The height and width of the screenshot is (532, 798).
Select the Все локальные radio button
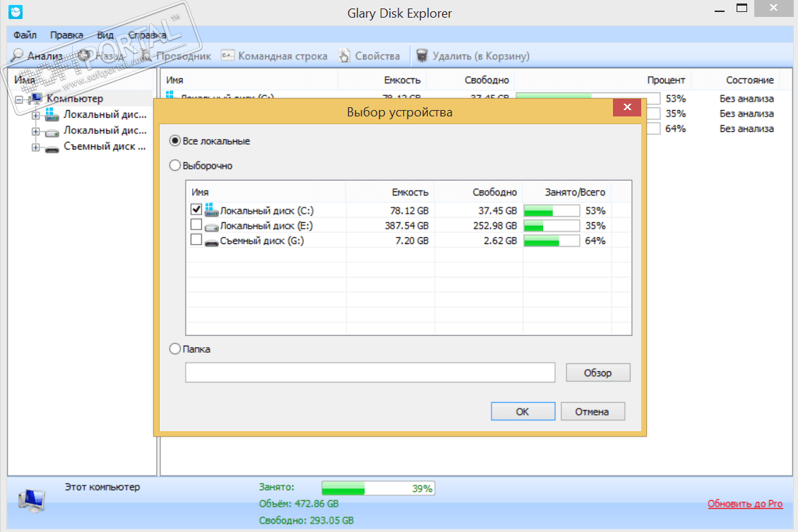coord(175,141)
